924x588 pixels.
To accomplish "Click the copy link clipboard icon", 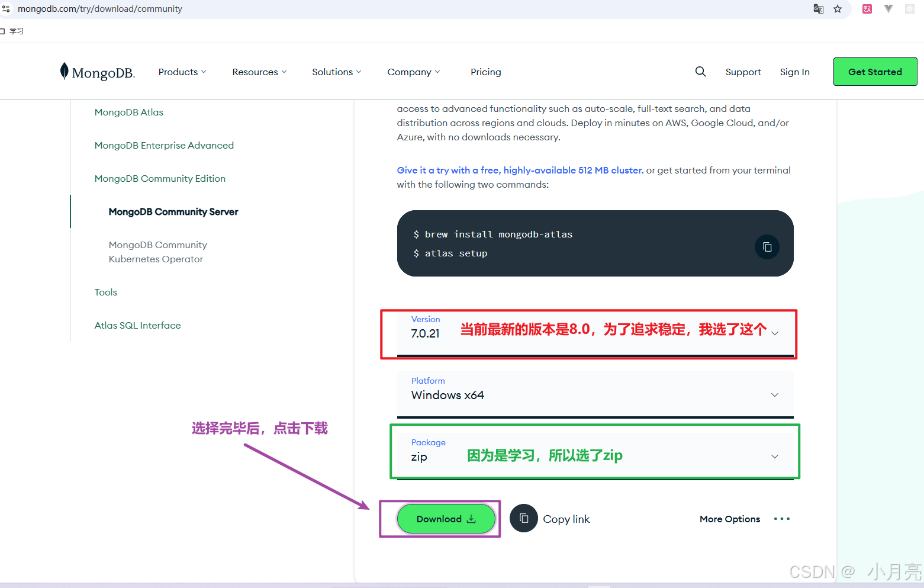I will pyautogui.click(x=524, y=519).
